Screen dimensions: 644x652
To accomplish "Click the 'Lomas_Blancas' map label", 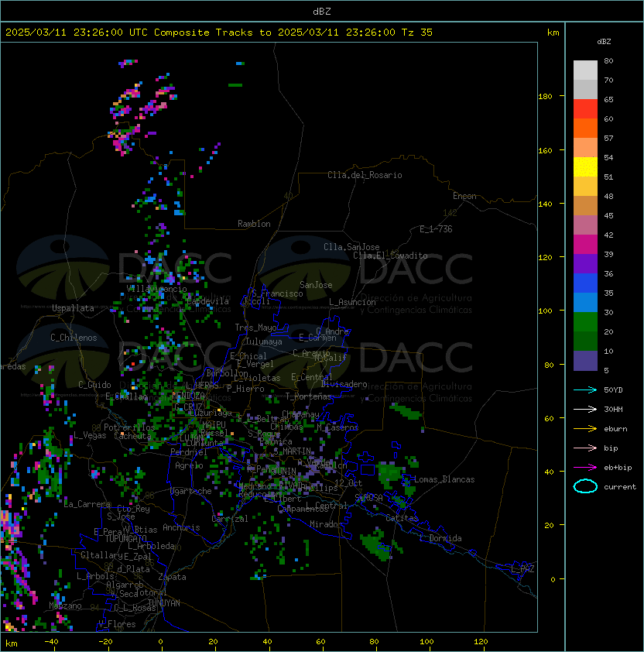I will pos(444,479).
